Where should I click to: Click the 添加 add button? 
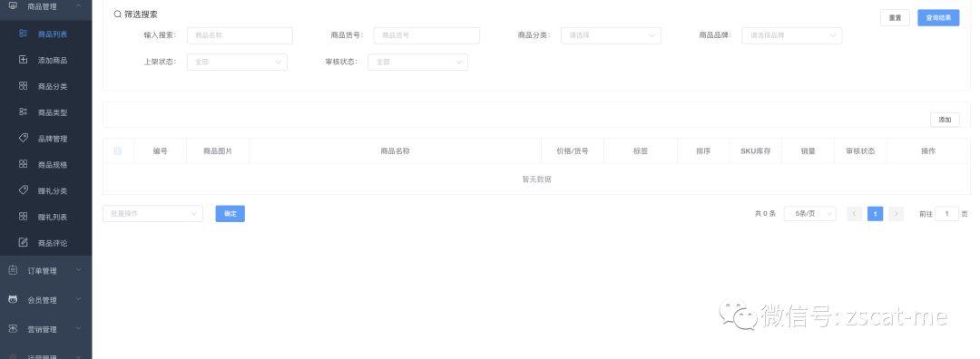[x=945, y=120]
